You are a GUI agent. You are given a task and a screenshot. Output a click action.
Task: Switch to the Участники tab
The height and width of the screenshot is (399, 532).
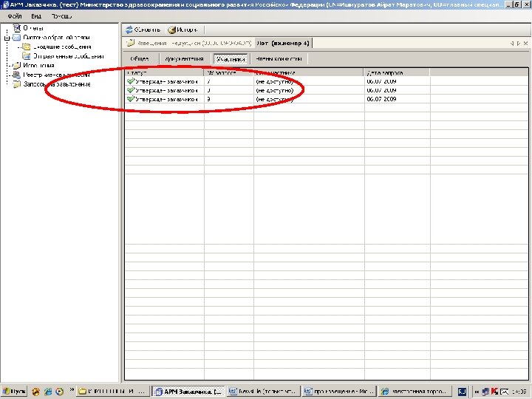click(231, 58)
